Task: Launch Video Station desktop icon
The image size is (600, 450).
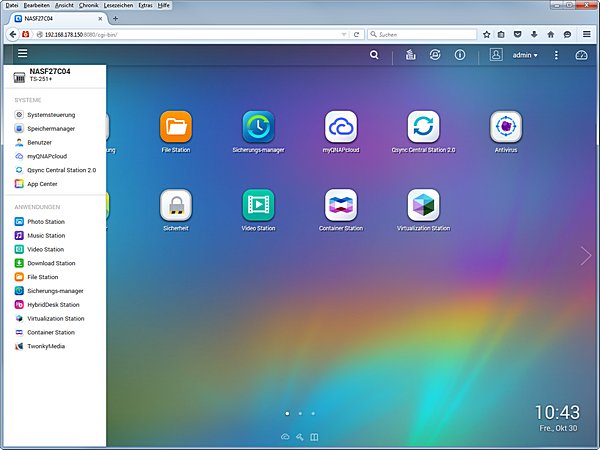Action: [258, 205]
